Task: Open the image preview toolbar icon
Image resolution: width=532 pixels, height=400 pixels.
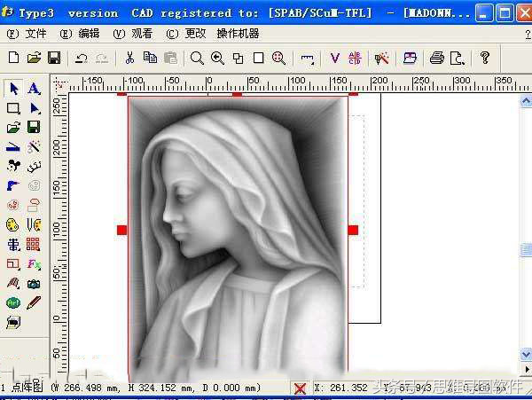Action: 410,58
